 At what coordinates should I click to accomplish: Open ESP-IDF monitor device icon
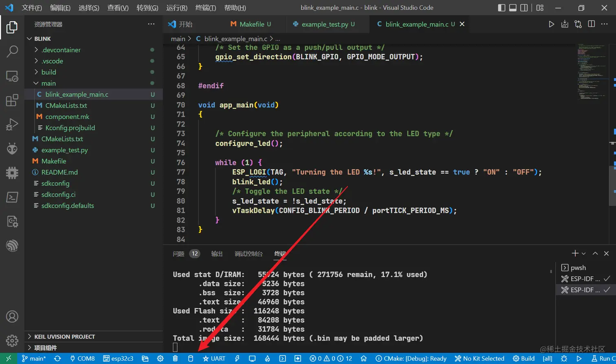252,358
